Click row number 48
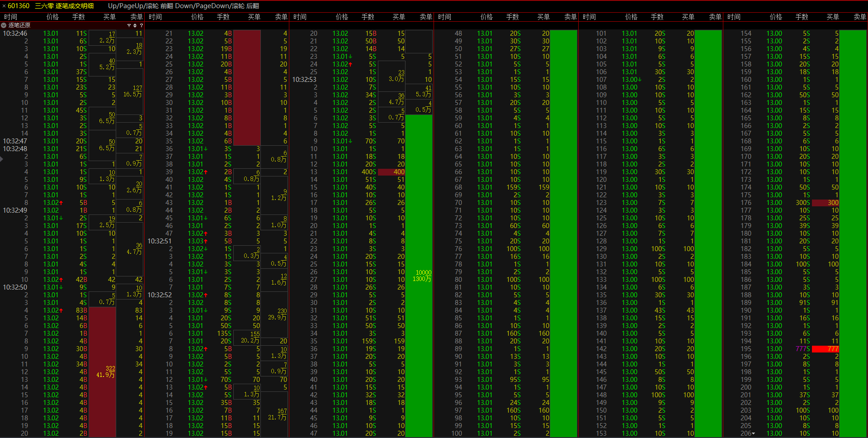Viewport: 868px width, 438px height. [458, 33]
